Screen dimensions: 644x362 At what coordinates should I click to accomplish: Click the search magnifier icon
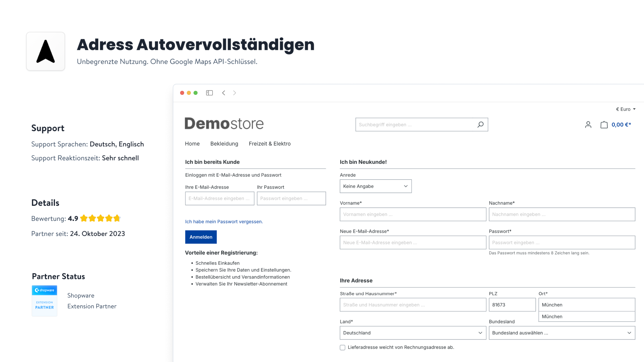click(480, 124)
